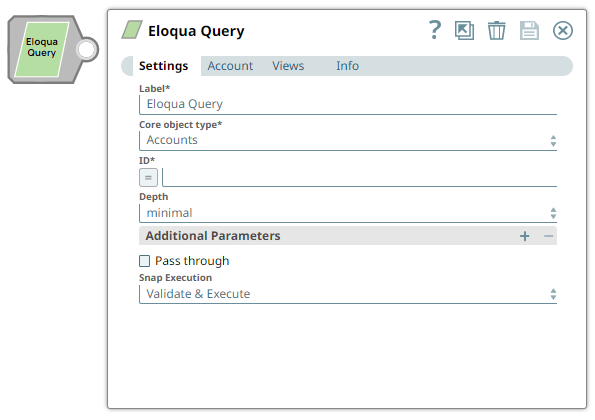
Task: Switch to the Views tab
Action: point(288,66)
